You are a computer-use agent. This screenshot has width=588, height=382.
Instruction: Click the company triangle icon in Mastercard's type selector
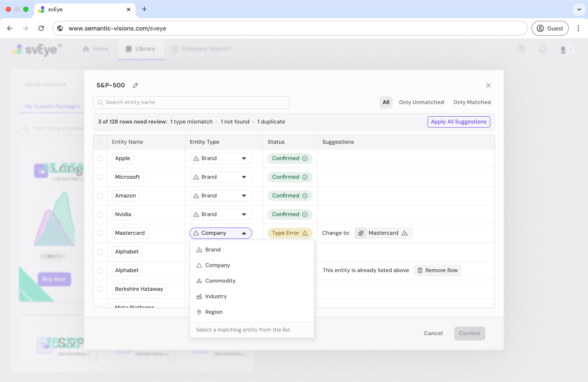(x=196, y=233)
